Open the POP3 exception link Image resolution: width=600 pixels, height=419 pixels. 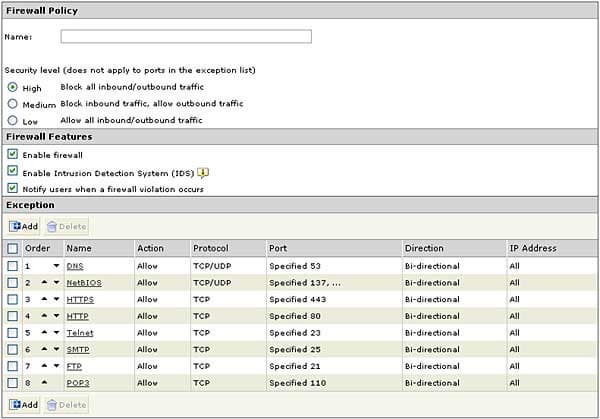[77, 382]
